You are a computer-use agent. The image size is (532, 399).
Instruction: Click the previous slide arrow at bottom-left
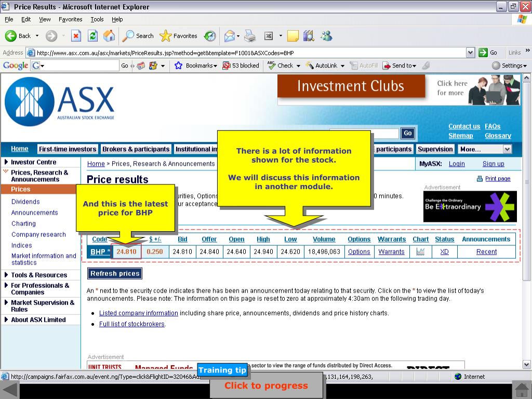[x=9, y=391]
